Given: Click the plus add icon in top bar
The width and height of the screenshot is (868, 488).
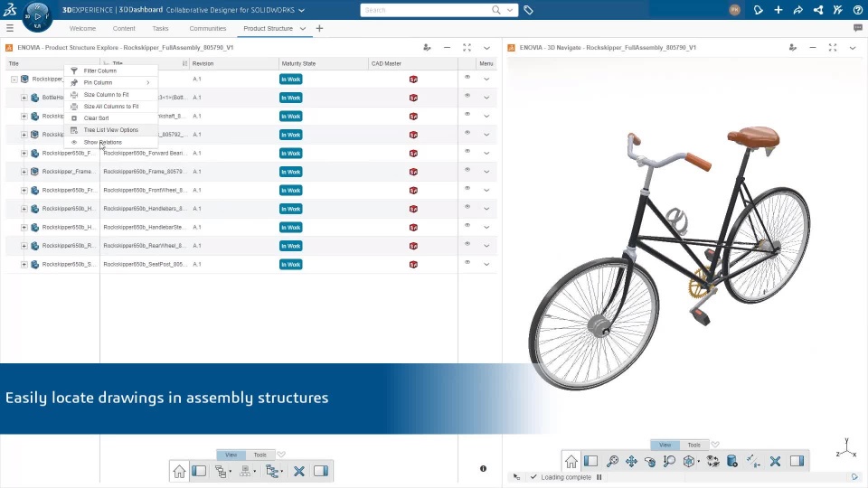Looking at the screenshot, I should tap(778, 10).
